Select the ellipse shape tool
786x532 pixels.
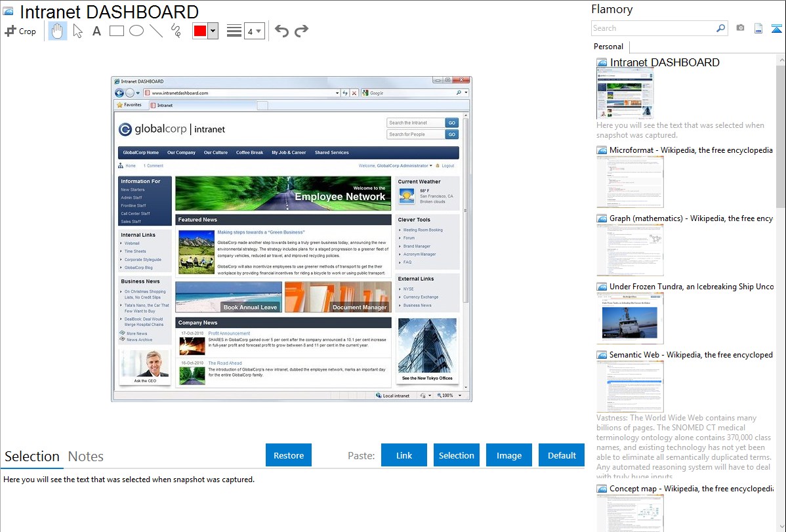pyautogui.click(x=136, y=31)
